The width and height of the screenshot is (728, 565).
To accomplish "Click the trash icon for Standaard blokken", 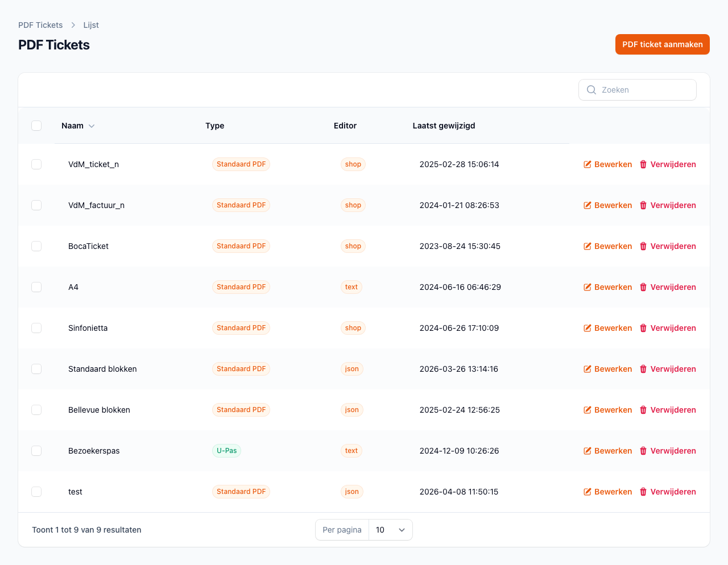I will [643, 369].
